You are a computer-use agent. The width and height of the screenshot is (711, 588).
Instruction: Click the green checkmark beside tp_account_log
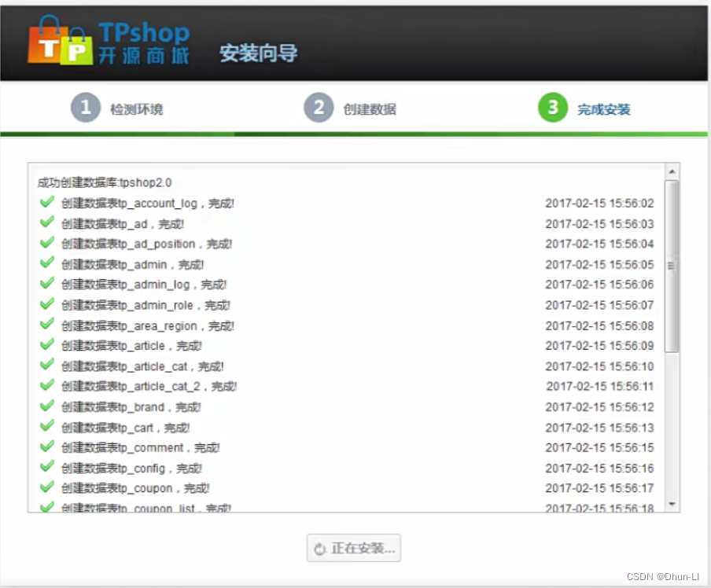[45, 203]
